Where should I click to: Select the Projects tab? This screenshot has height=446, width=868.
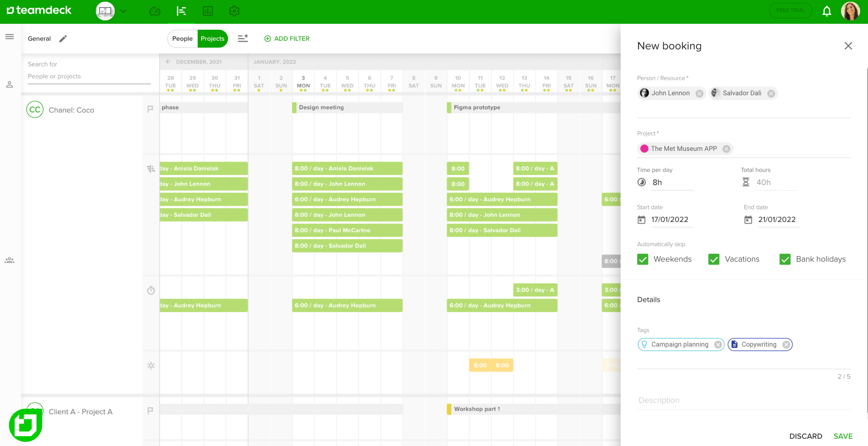tap(212, 39)
